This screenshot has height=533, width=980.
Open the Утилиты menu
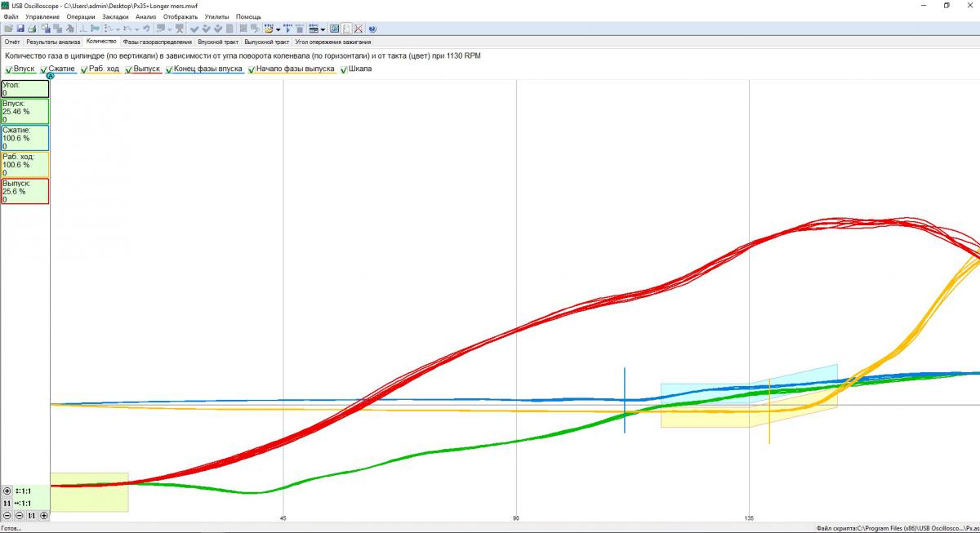click(216, 16)
